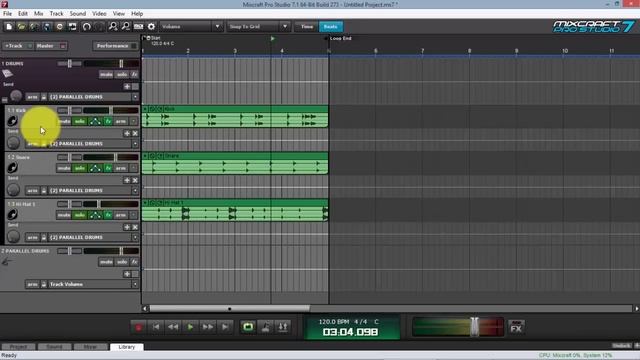Open the Volume automation dropdown in toolbar

tap(191, 27)
